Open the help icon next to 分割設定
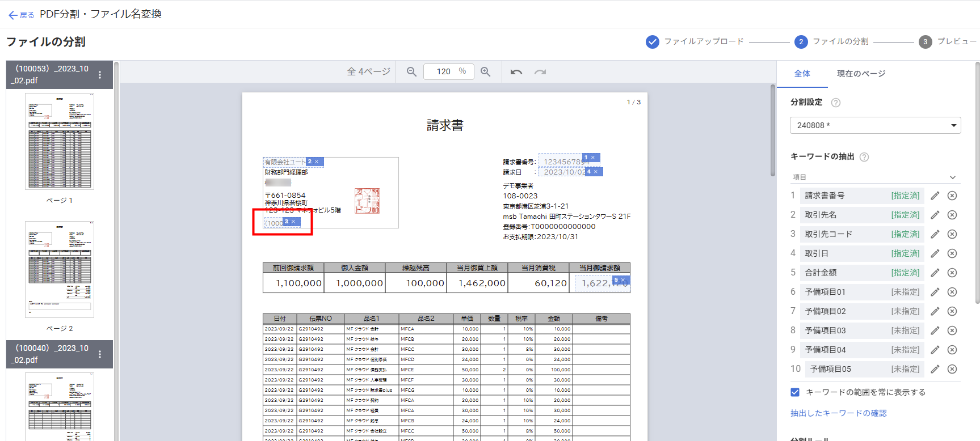Screen dimensions: 980x441 (x=835, y=103)
